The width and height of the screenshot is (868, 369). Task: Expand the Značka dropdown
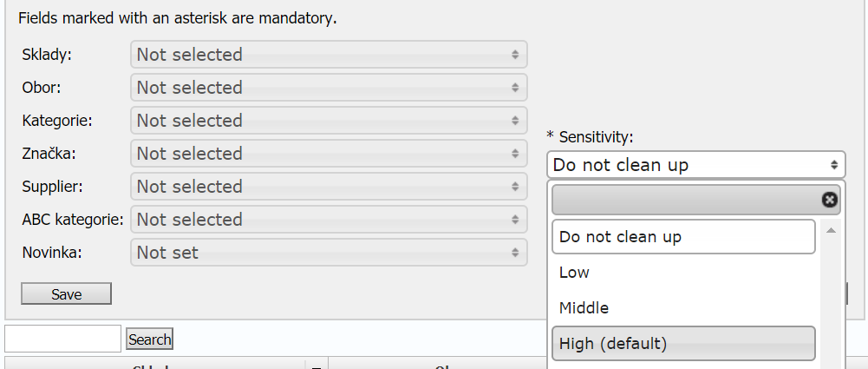pos(329,154)
